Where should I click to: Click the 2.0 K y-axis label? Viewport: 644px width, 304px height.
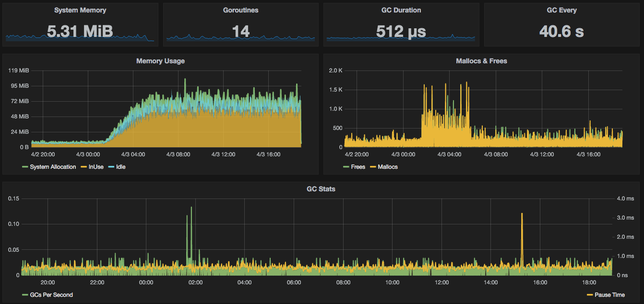point(335,70)
